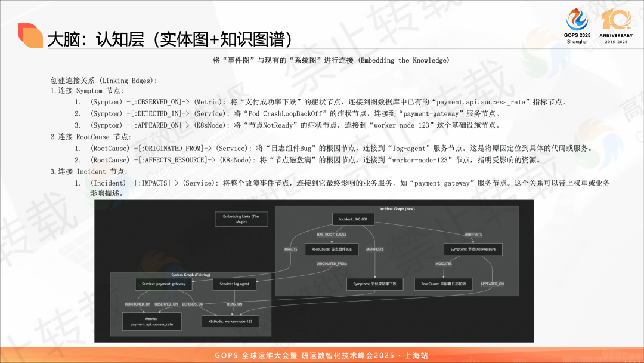This screenshot has height=363, width=644.
Task: Select the Embedding Links (The Magic) node
Action: tap(241, 219)
